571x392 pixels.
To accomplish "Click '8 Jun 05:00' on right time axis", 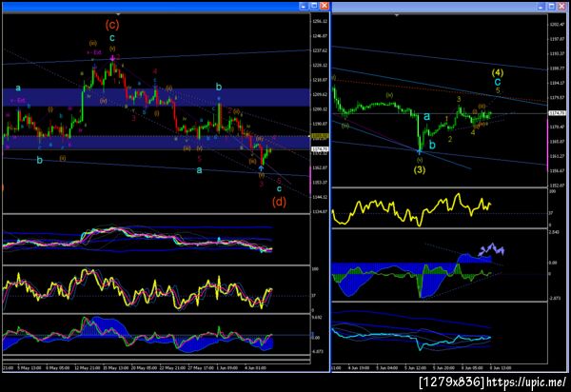I will click(472, 368).
